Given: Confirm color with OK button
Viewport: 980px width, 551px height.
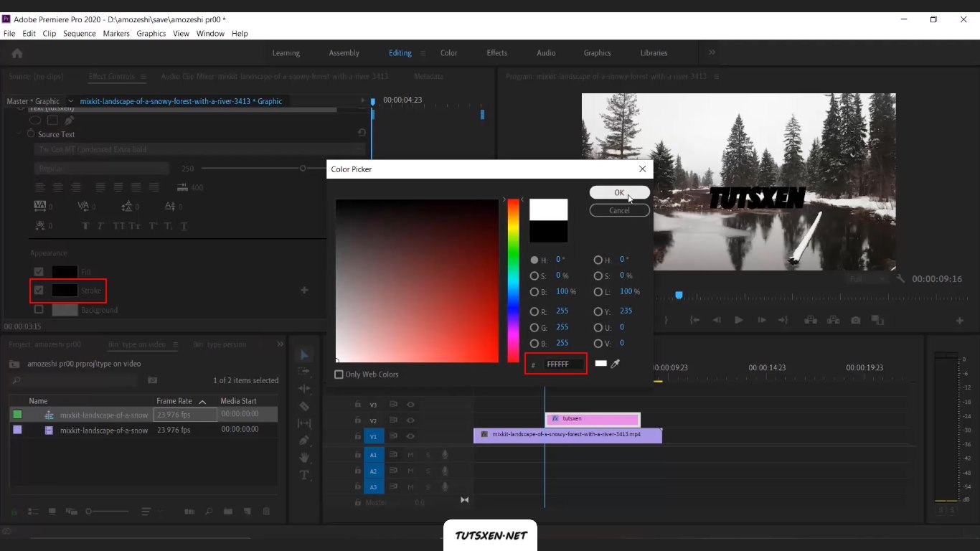Looking at the screenshot, I should tap(619, 192).
